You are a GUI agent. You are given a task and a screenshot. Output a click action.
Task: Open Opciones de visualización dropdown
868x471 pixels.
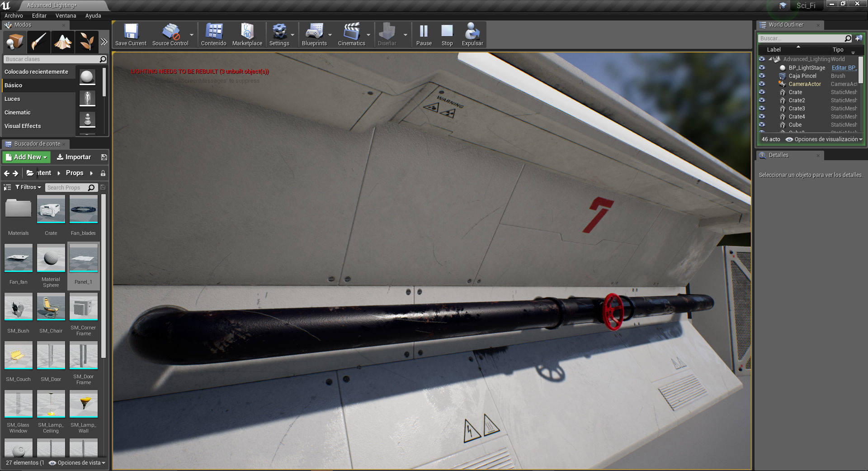coord(824,139)
